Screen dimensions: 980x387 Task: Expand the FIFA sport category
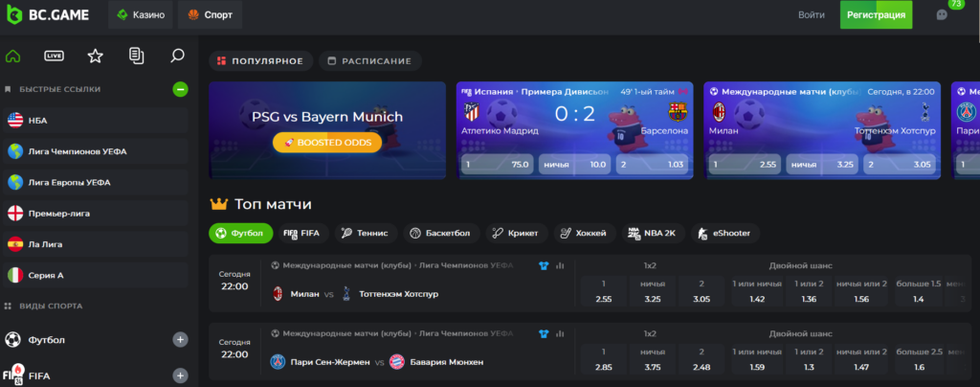180,376
